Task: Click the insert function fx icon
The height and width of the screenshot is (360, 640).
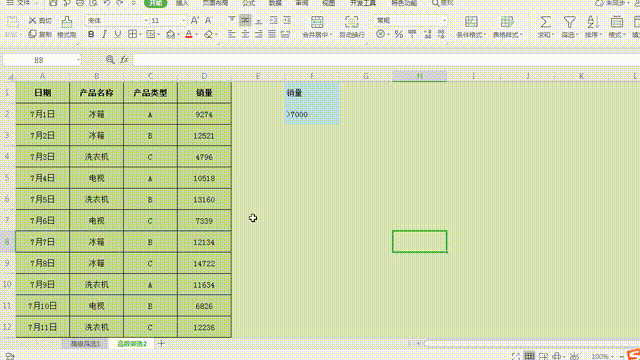Action: [x=124, y=60]
